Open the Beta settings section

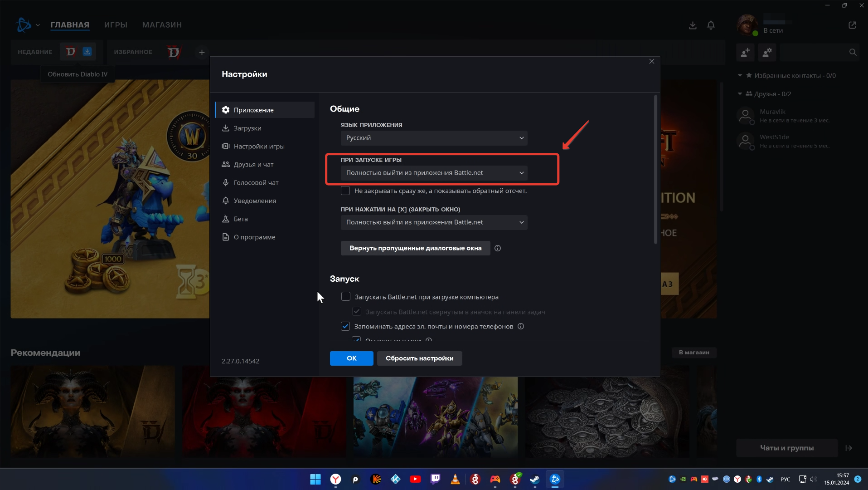[x=265, y=219]
